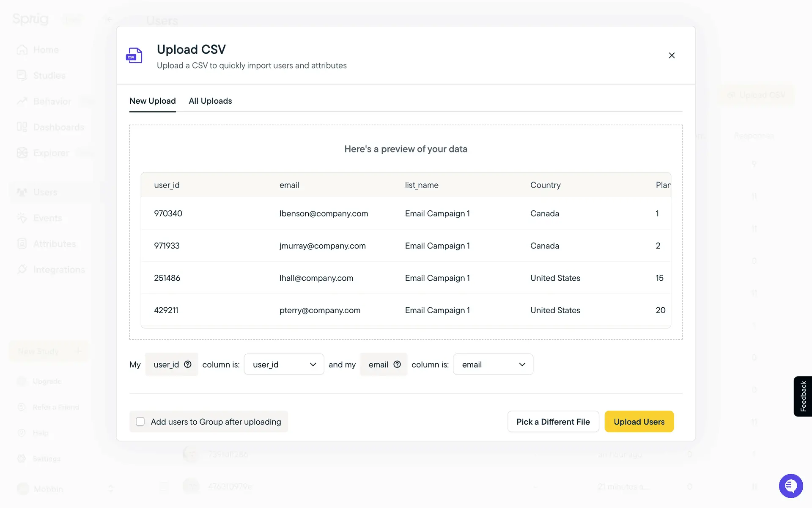This screenshot has height=508, width=812.
Task: Open the chat support bubble icon
Action: (x=790, y=486)
